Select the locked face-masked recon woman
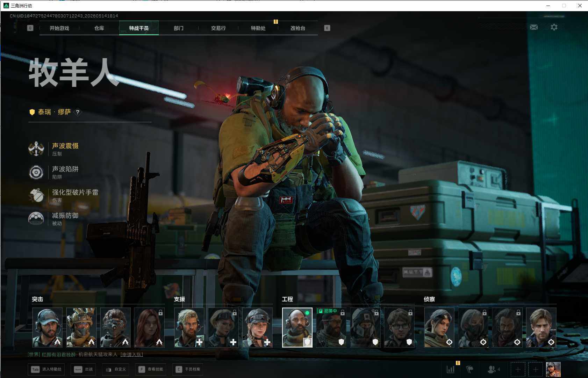The height and width of the screenshot is (378, 588). point(473,328)
